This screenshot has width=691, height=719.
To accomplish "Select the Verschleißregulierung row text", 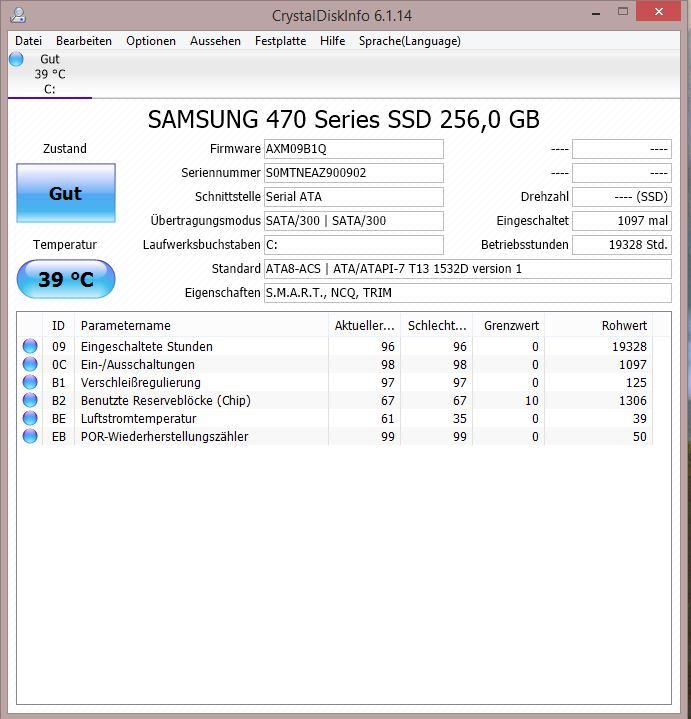I will pyautogui.click(x=141, y=382).
